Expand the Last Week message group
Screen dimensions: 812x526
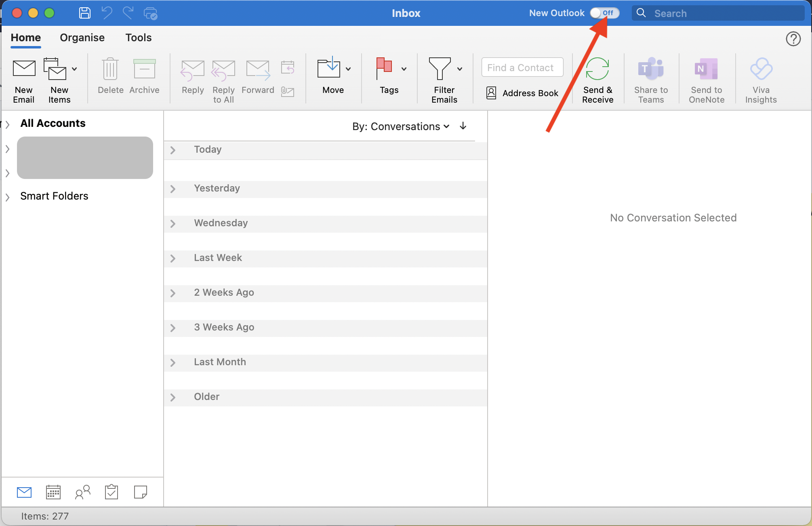click(x=173, y=259)
